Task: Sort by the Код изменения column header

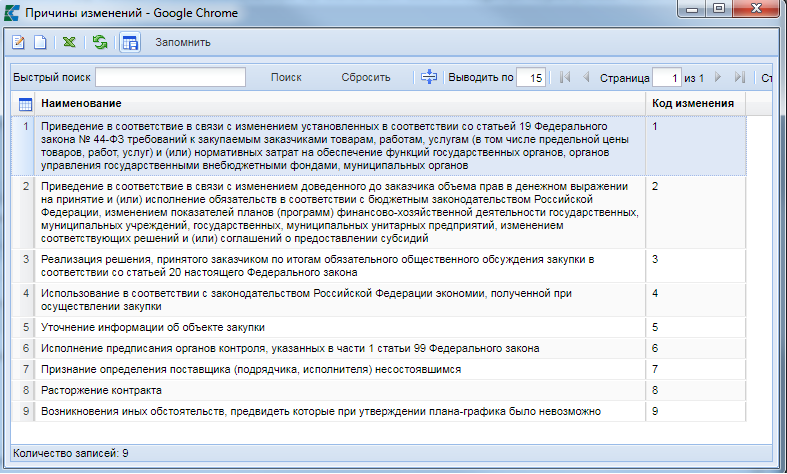Action: (693, 104)
